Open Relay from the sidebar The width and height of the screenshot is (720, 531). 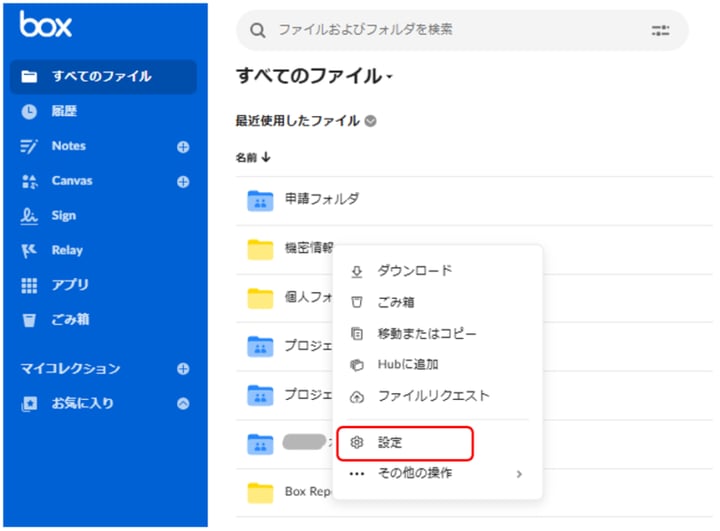pos(67,251)
